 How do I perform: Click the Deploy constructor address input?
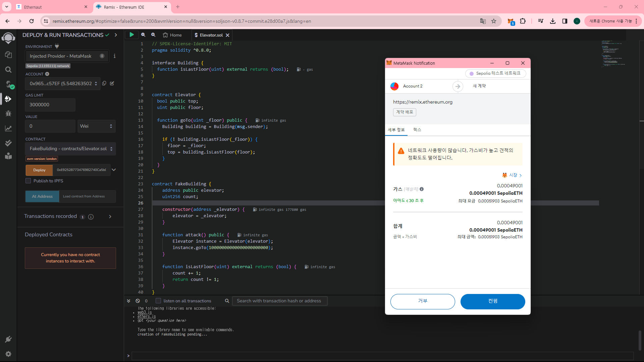pyautogui.click(x=82, y=170)
